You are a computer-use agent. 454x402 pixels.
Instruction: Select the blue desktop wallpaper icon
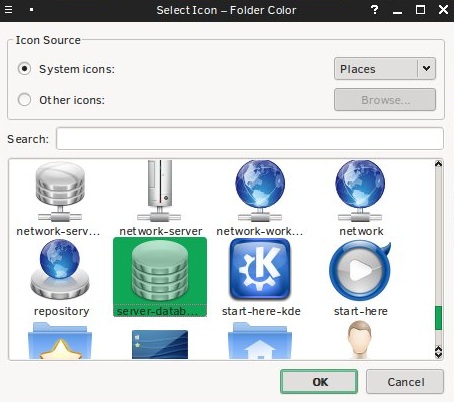pyautogui.click(x=160, y=344)
